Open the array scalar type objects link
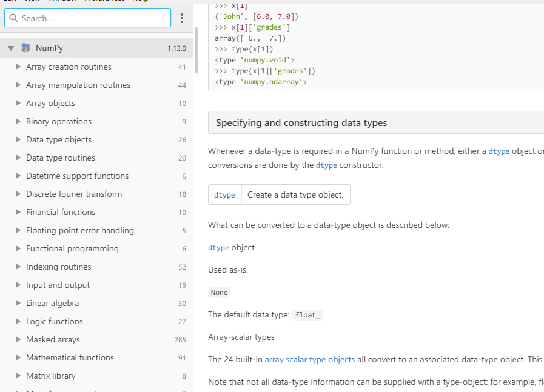This screenshot has width=544, height=392. [309, 359]
